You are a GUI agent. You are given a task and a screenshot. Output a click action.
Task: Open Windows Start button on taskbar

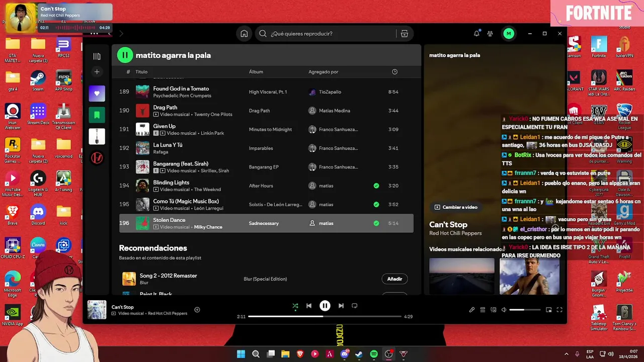(x=241, y=354)
